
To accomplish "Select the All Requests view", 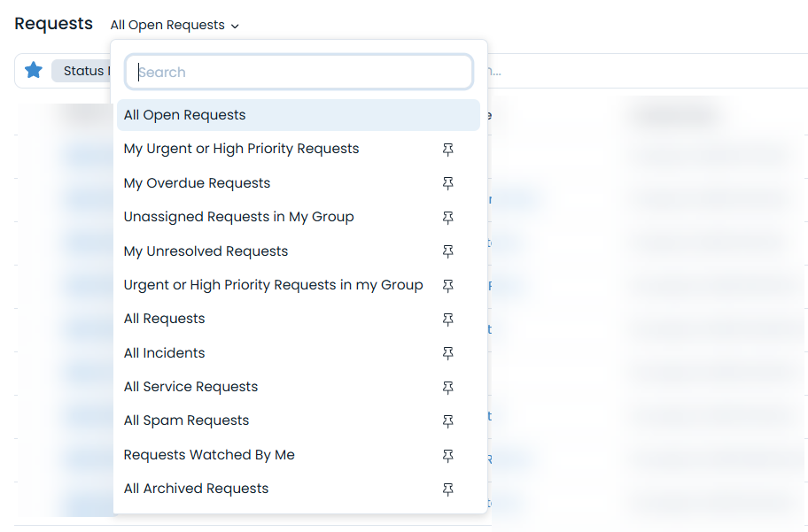I will click(x=163, y=318).
